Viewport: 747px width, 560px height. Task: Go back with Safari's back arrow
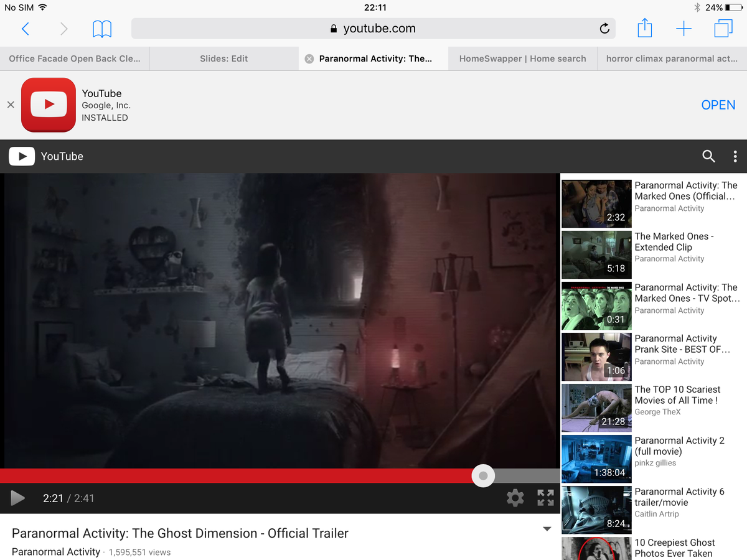coord(26,28)
